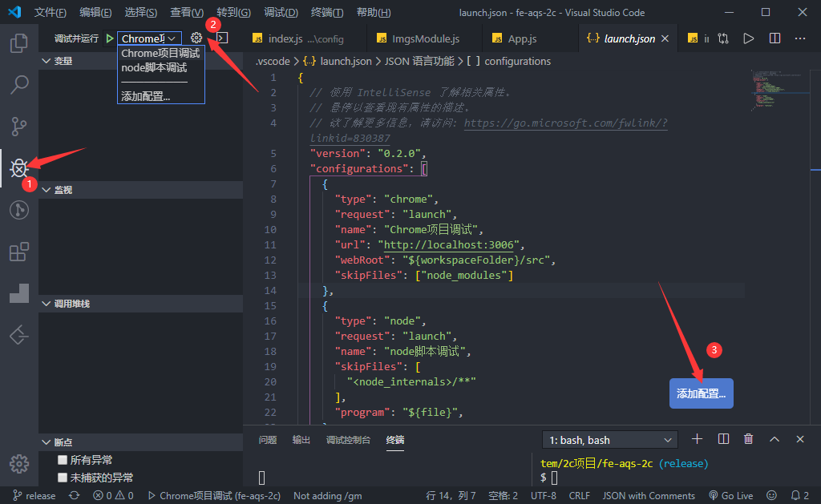Screen dimensions: 821x504
Task: Open the Explorer view in activity bar
Action: click(x=19, y=42)
